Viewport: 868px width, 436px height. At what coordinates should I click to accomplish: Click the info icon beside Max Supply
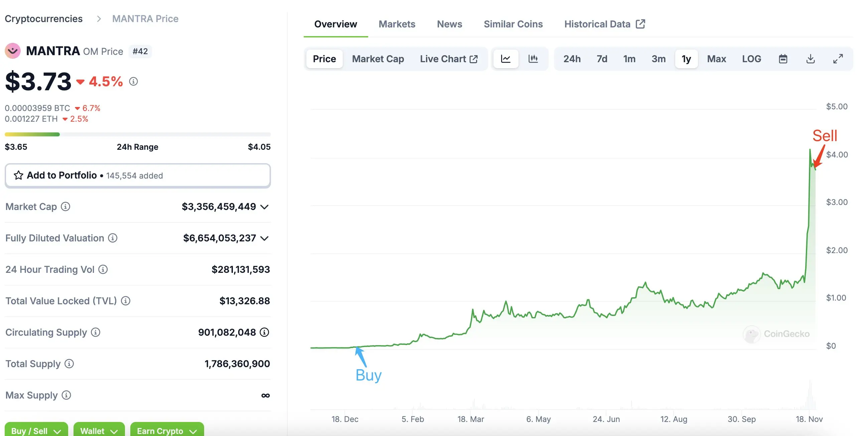(x=66, y=395)
